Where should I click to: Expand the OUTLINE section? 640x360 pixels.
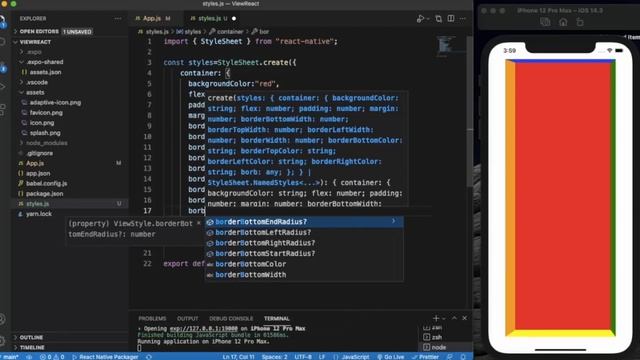tap(69, 338)
